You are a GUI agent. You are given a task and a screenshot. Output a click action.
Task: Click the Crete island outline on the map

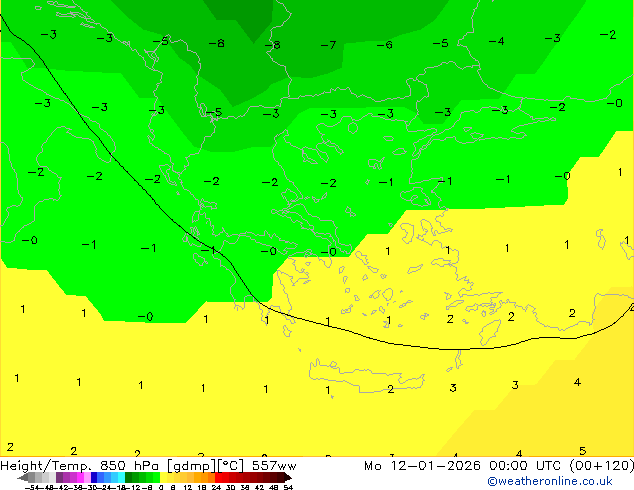(x=366, y=376)
